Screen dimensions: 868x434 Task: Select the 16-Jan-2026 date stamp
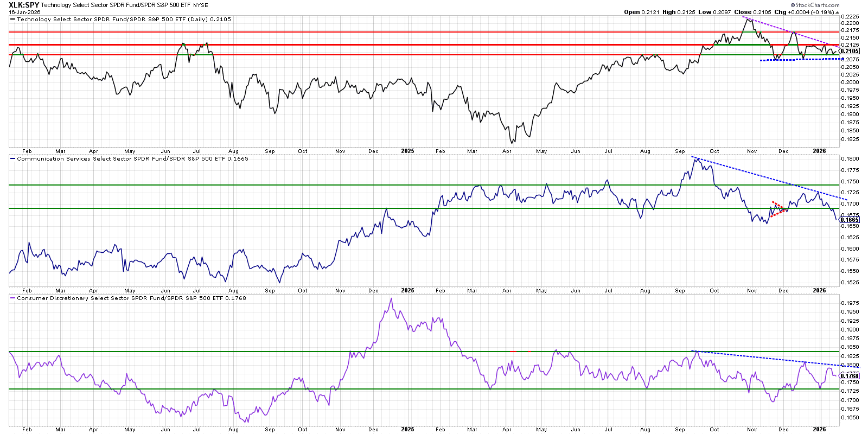tap(25, 12)
